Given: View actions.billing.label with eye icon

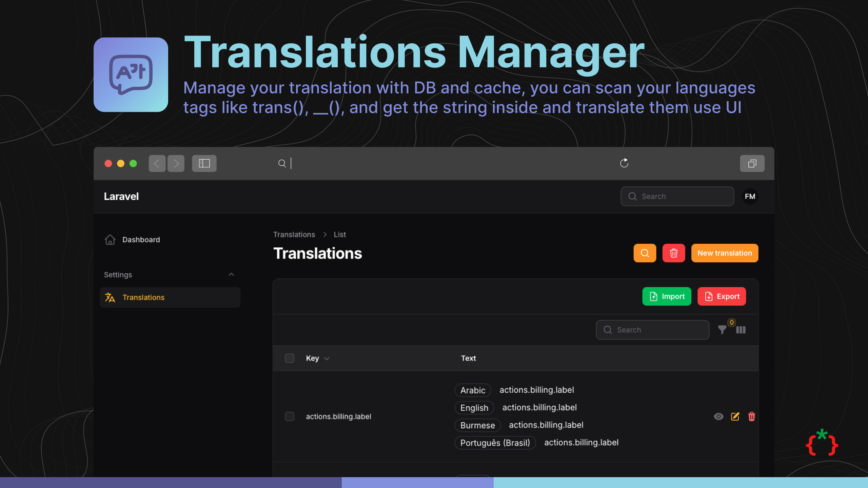Looking at the screenshot, I should pos(718,416).
